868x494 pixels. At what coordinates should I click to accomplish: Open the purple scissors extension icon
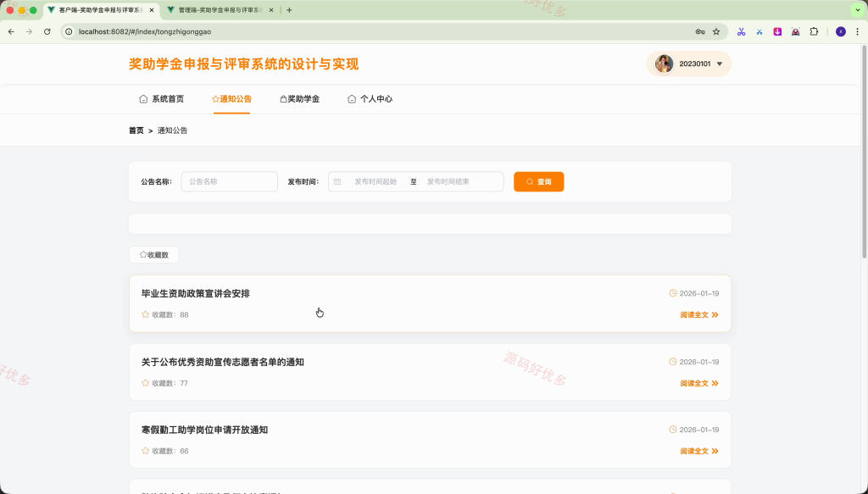[x=741, y=31]
